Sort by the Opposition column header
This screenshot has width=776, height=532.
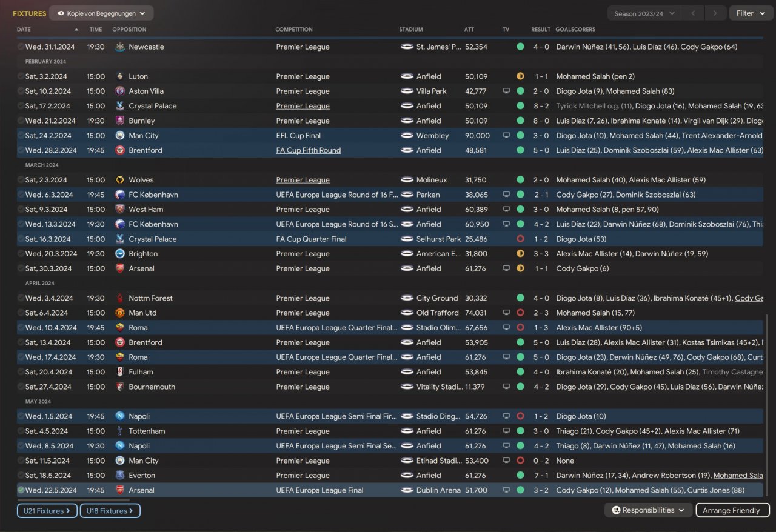pos(129,30)
